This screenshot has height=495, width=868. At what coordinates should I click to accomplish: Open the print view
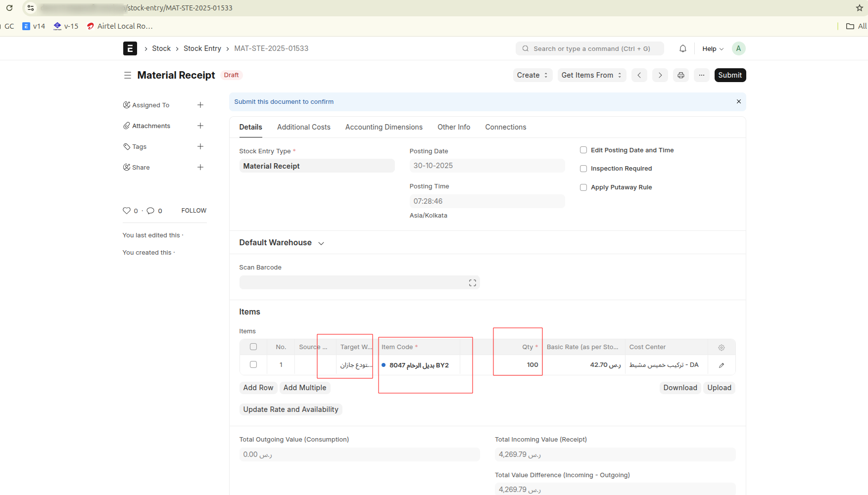click(680, 75)
